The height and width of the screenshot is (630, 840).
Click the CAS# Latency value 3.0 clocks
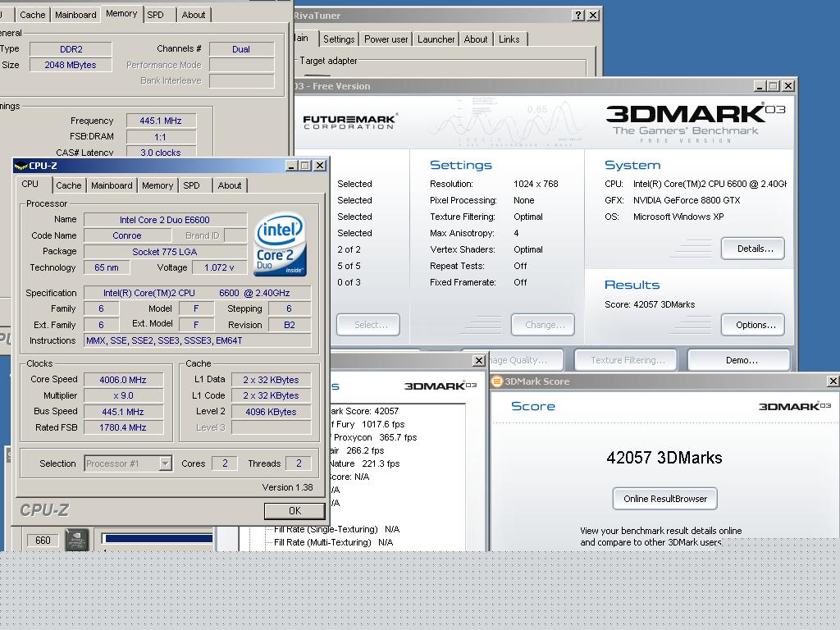(x=161, y=152)
